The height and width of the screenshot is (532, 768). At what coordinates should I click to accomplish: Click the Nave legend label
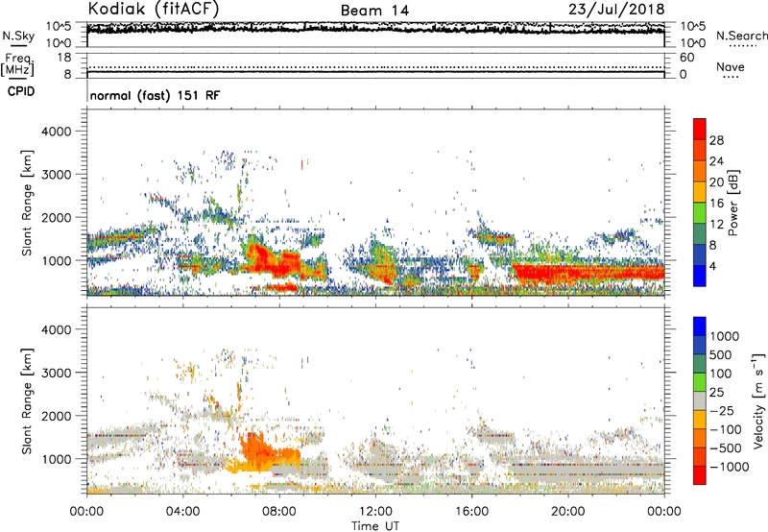coord(730,66)
